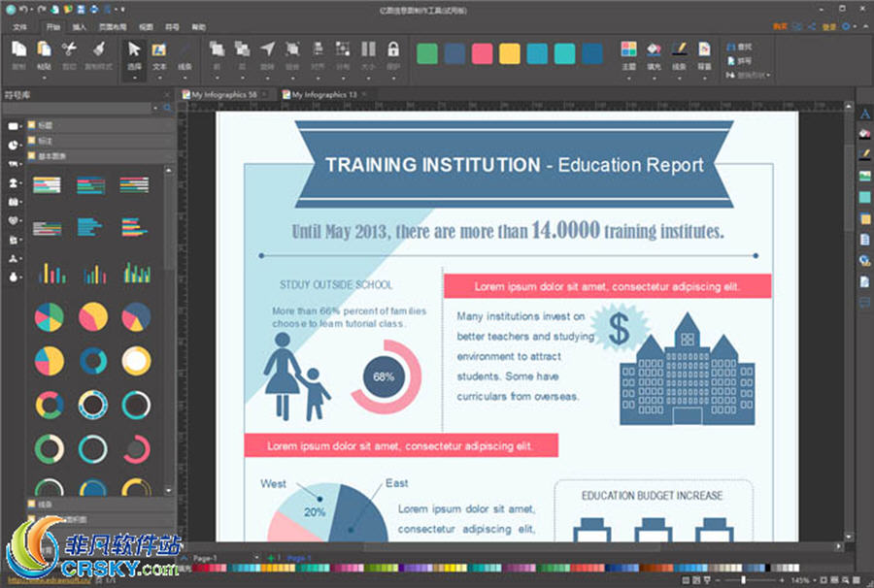This screenshot has height=588, width=874.
Task: Click the Format Painter brush icon
Action: pos(99,49)
